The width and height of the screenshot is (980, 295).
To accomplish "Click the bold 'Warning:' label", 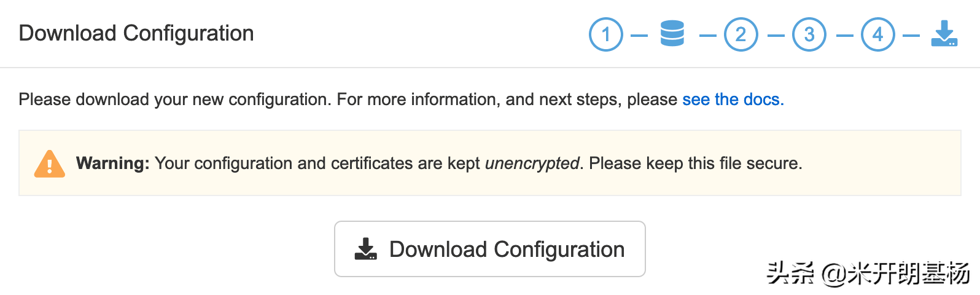I will (x=112, y=163).
